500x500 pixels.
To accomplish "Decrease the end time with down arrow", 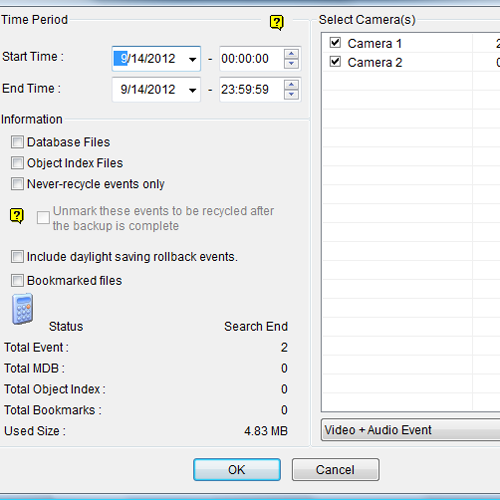I will point(292,95).
